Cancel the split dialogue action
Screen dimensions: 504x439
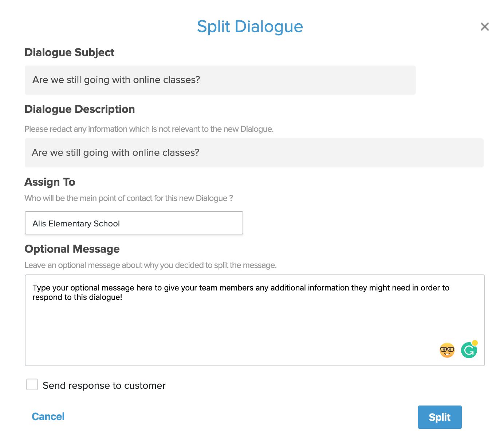[x=48, y=416]
